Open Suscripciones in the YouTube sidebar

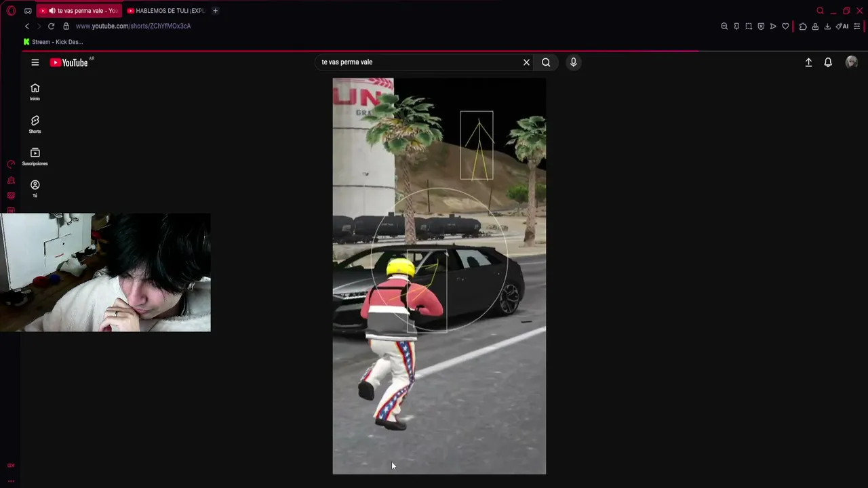pos(35,157)
